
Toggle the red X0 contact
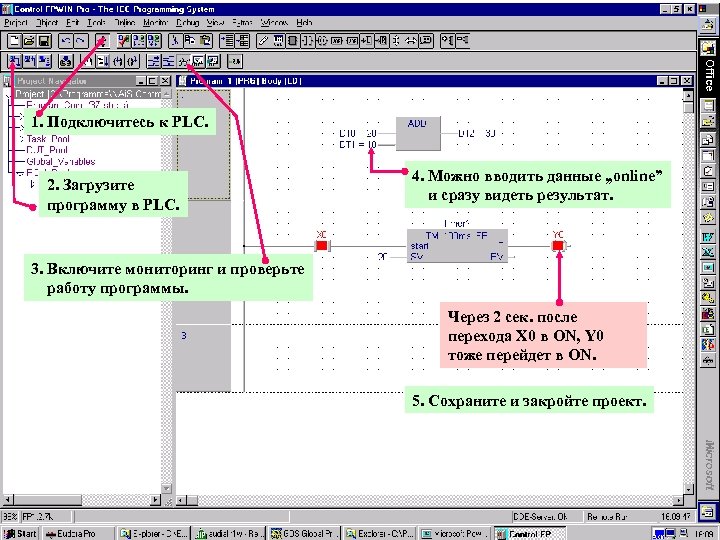(321, 246)
